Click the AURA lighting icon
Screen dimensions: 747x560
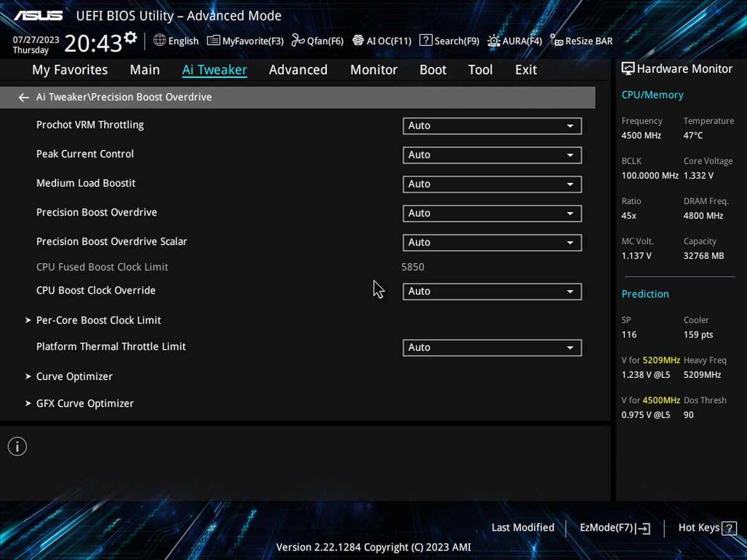(x=494, y=40)
